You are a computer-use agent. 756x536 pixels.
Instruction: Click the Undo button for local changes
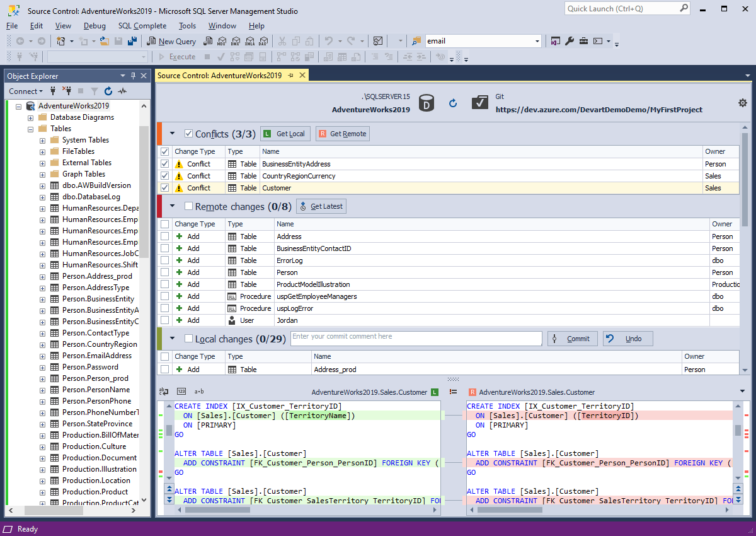[x=627, y=338]
